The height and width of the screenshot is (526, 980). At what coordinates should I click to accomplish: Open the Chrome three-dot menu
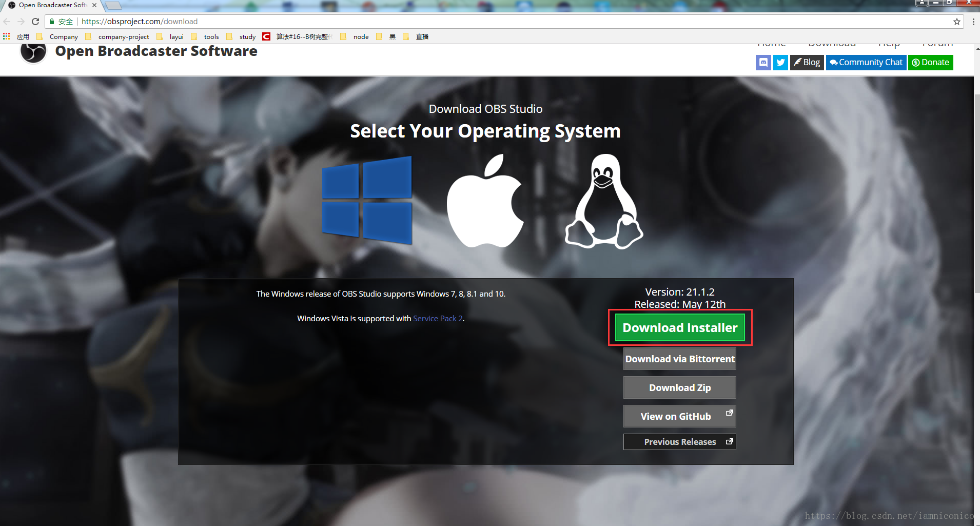coord(973,22)
